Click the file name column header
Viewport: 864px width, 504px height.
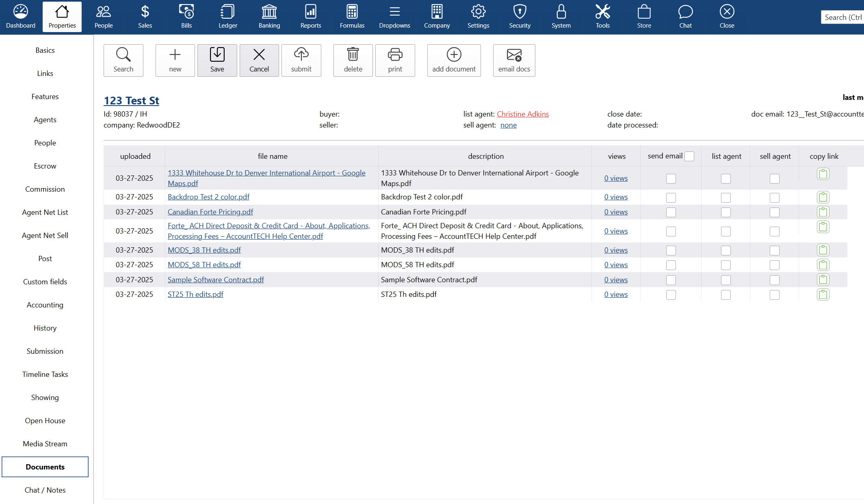click(273, 156)
